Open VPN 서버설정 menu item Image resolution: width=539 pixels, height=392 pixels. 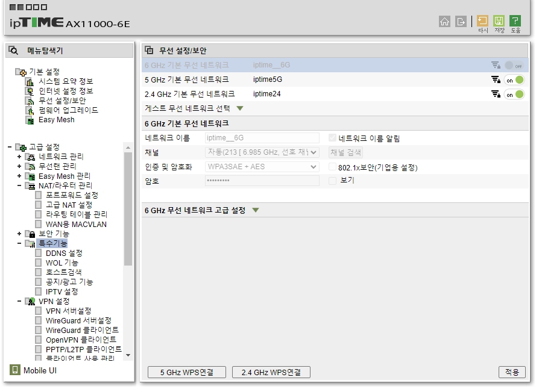point(68,311)
